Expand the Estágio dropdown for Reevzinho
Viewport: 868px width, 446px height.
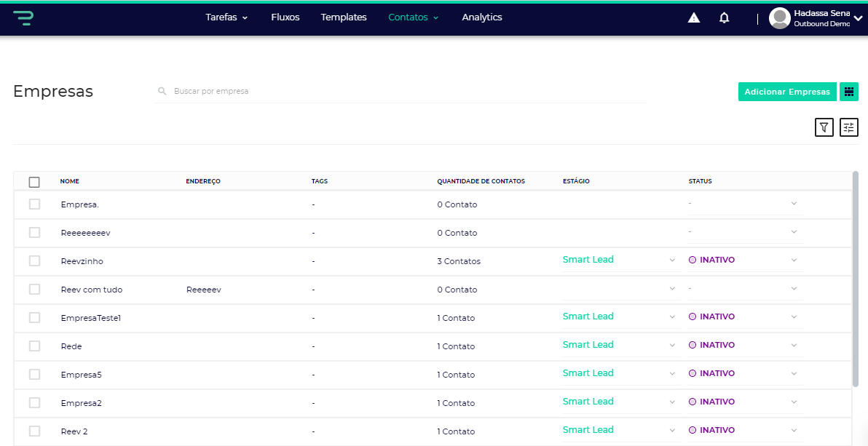coord(672,260)
